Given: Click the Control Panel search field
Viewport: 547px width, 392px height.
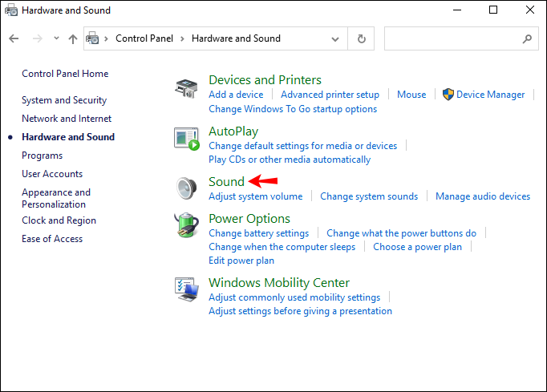Looking at the screenshot, I should [x=453, y=38].
